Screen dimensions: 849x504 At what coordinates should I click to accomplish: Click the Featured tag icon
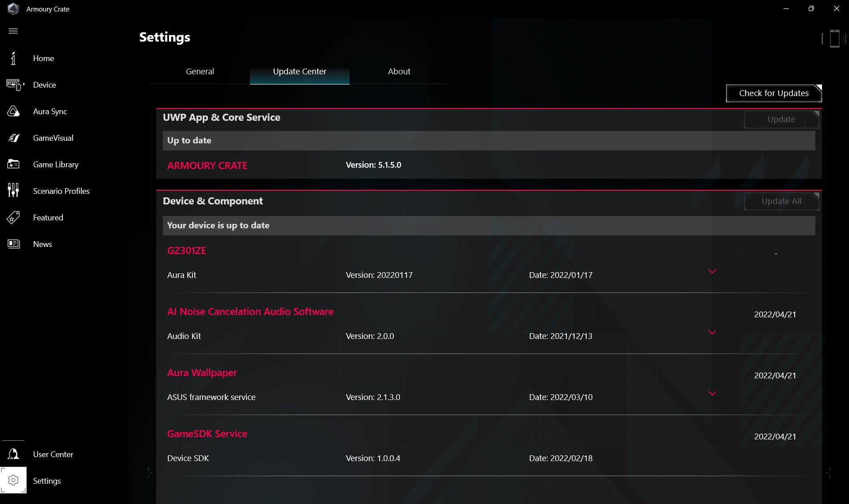click(x=13, y=217)
